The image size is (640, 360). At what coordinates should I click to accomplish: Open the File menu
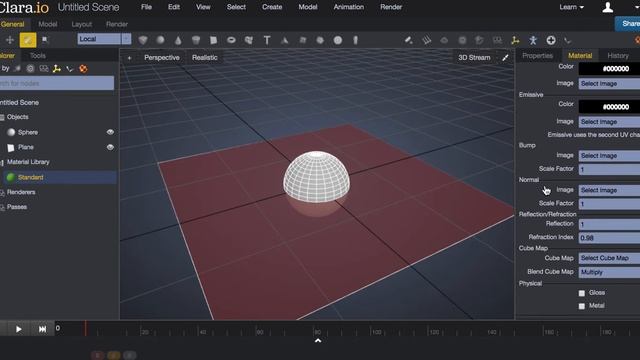[x=146, y=7]
